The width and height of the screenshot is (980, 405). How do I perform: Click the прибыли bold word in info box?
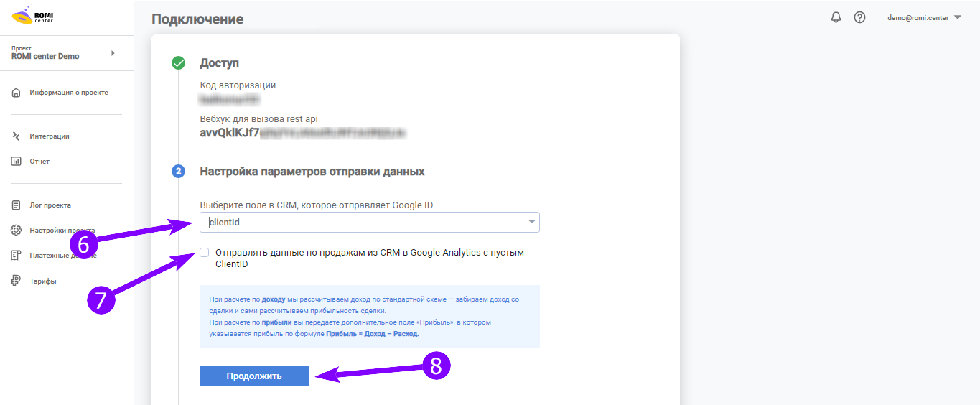277,322
